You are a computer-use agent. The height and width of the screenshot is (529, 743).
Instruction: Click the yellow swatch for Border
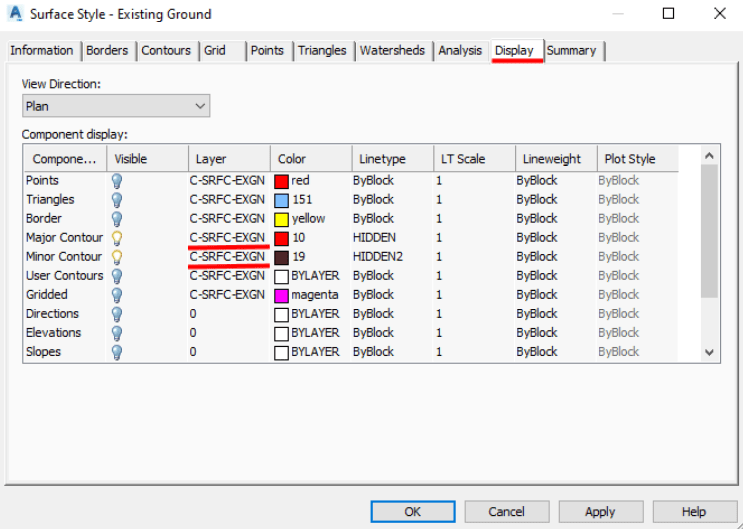(281, 219)
